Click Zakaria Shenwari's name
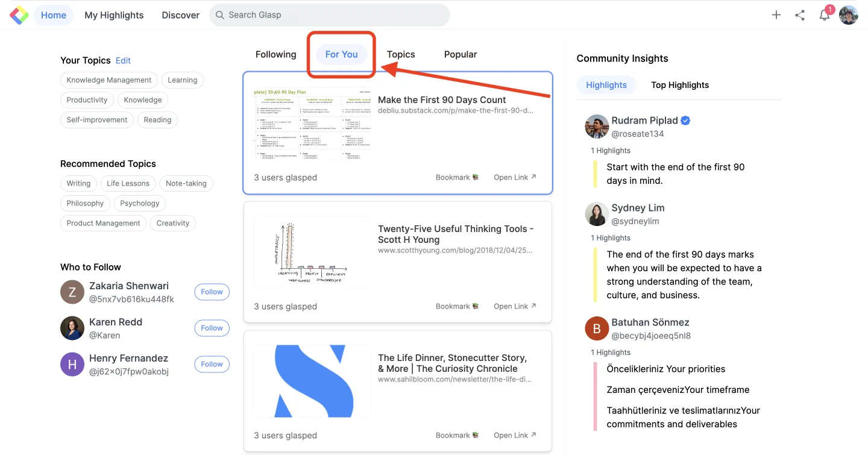The width and height of the screenshot is (868, 455). [x=129, y=286]
